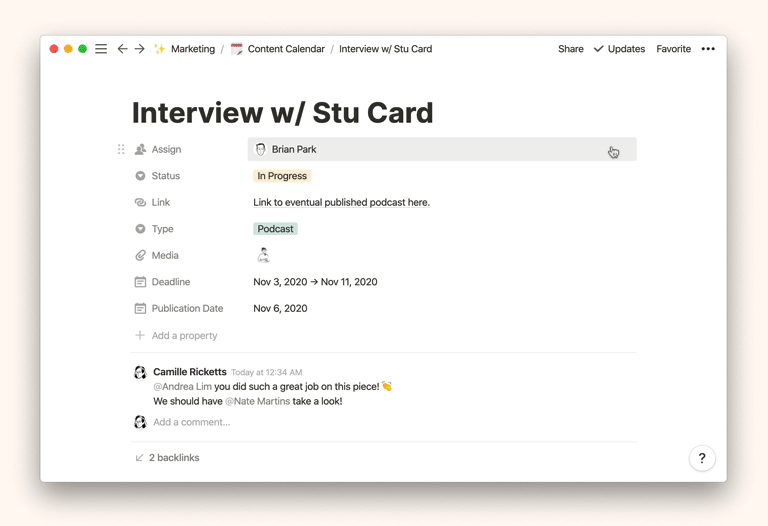768x526 pixels.
Task: Open the help question mark button
Action: coord(702,458)
